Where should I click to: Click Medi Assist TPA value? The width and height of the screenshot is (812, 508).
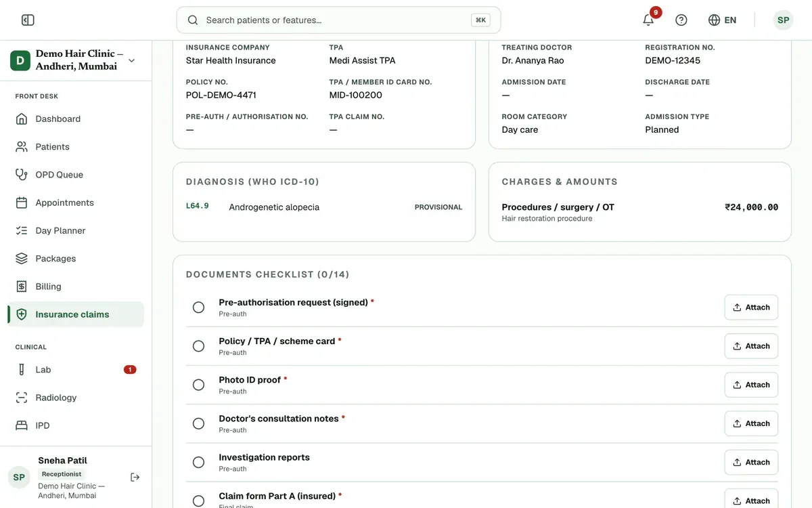363,61
